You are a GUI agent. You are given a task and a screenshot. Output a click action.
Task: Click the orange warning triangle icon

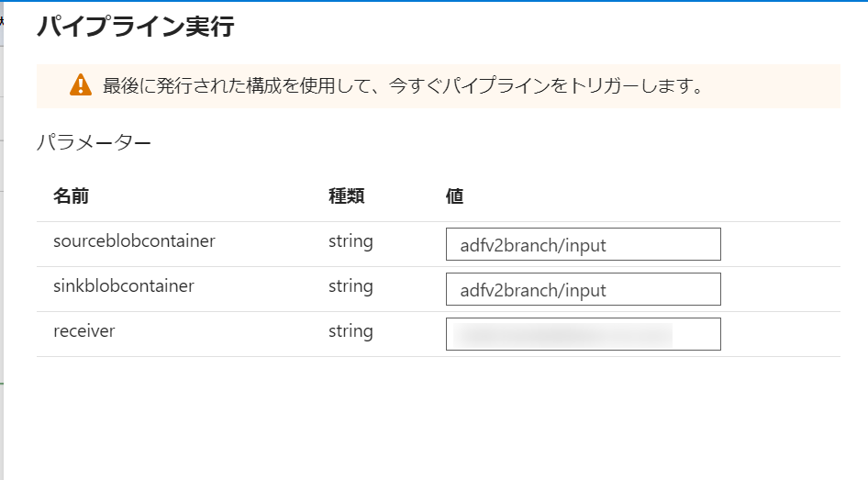click(81, 85)
